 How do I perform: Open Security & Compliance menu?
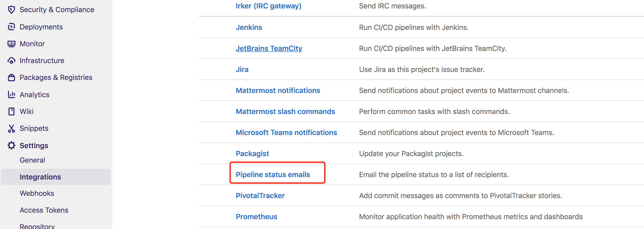57,10
